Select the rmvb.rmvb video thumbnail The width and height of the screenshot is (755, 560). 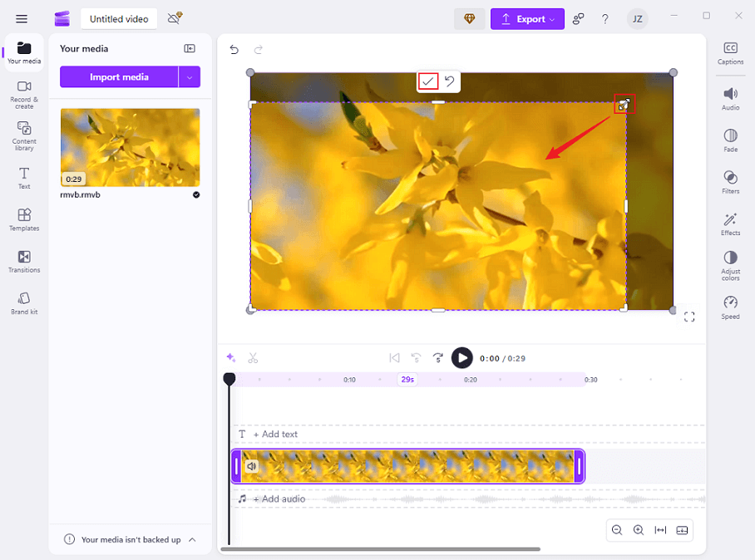129,148
